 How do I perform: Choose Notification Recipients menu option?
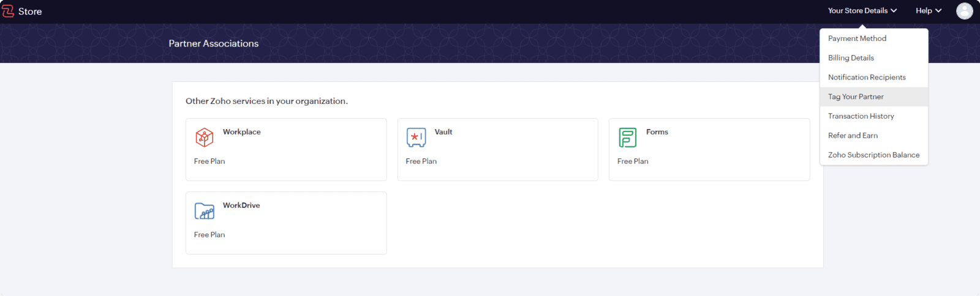click(874, 78)
